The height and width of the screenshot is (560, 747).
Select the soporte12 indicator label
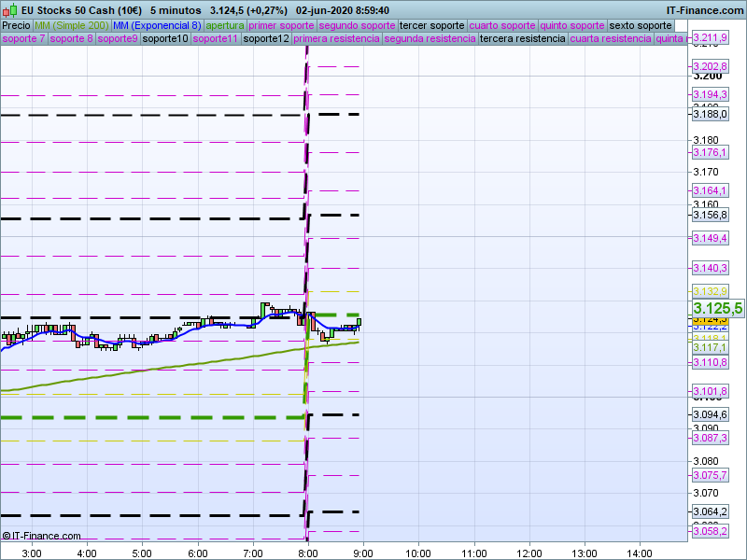coord(265,39)
